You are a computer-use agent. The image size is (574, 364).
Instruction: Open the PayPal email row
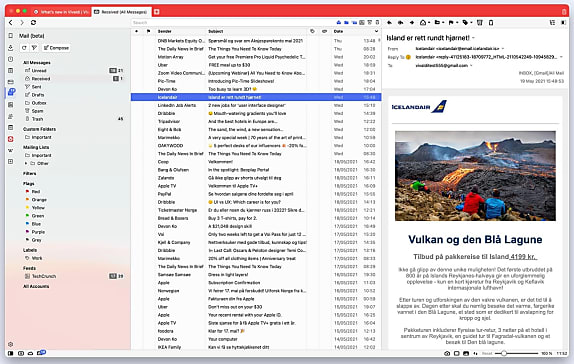256,194
